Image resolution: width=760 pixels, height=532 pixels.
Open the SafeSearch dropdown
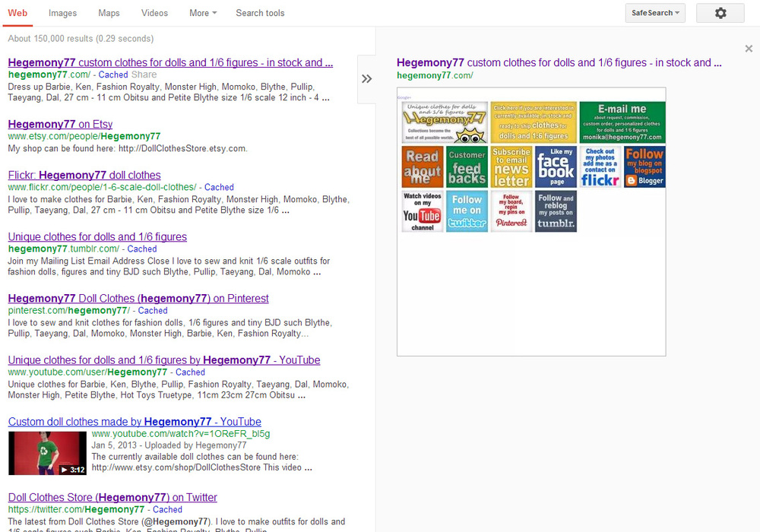[x=655, y=13]
